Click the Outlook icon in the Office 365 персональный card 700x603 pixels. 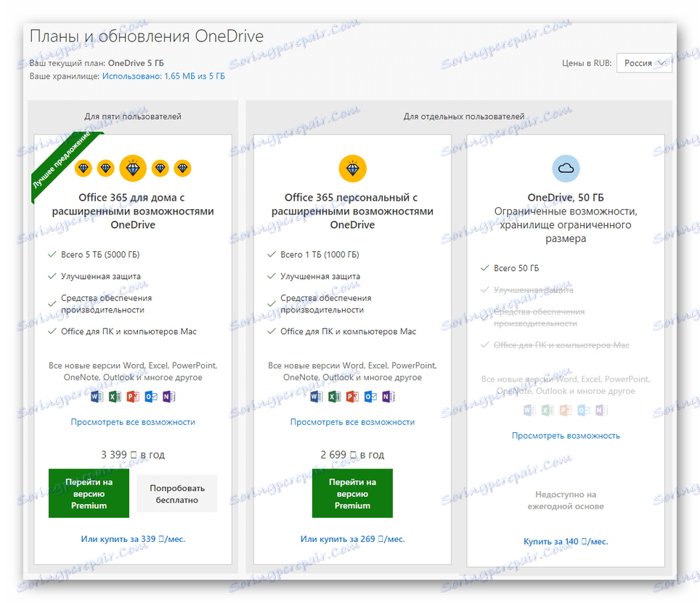tap(370, 396)
